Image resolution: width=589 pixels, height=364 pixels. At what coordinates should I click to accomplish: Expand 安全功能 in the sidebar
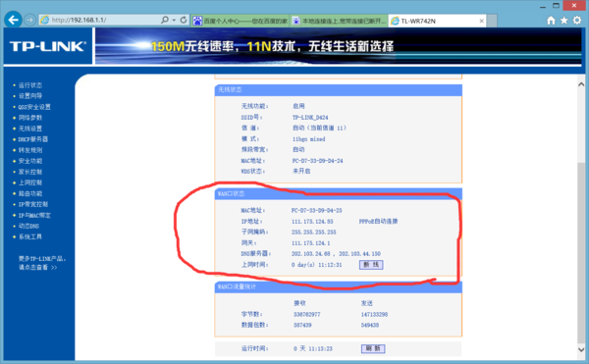(30, 161)
